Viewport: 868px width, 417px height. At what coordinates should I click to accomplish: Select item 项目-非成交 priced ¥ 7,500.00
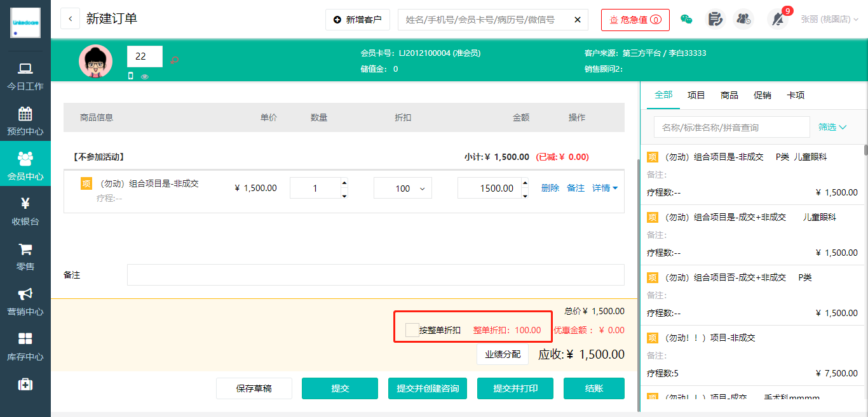click(754, 355)
